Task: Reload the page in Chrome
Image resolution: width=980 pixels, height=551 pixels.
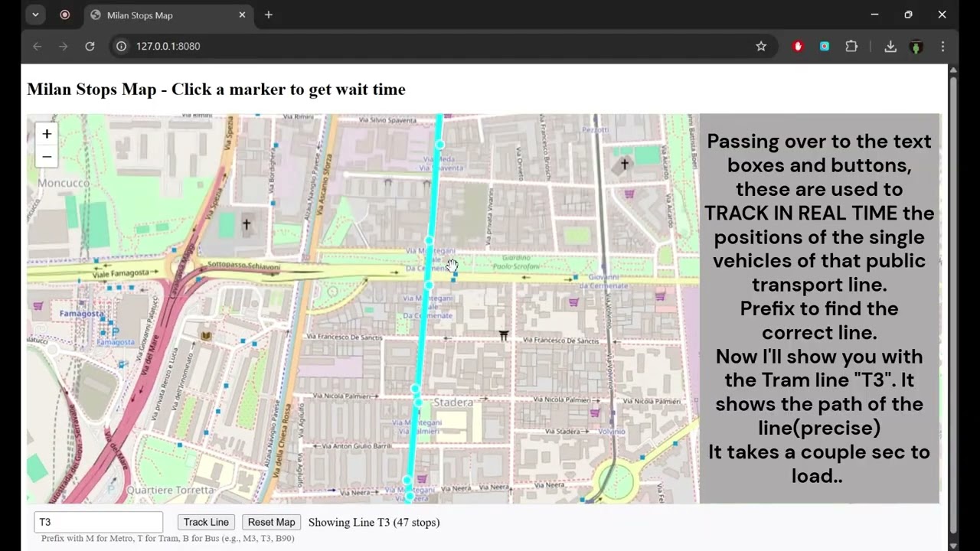Action: pyautogui.click(x=90, y=46)
